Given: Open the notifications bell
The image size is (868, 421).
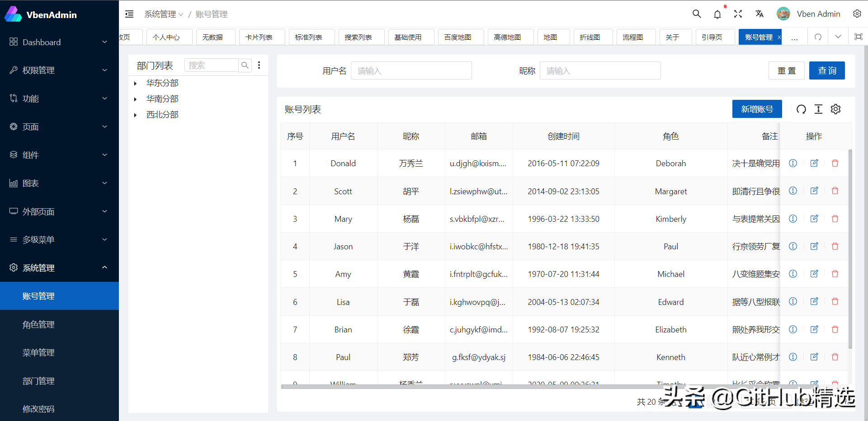Looking at the screenshot, I should [x=717, y=14].
